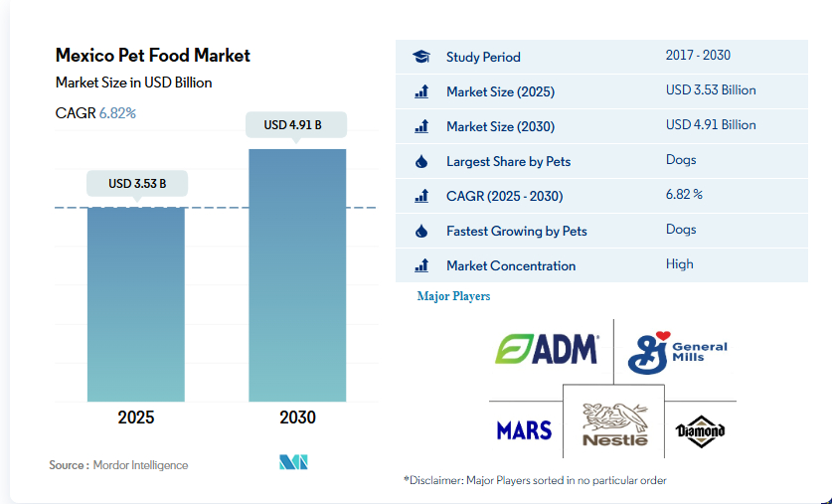This screenshot has height=504, width=832.
Task: Click the graduation cap Study Period icon
Action: 420,57
